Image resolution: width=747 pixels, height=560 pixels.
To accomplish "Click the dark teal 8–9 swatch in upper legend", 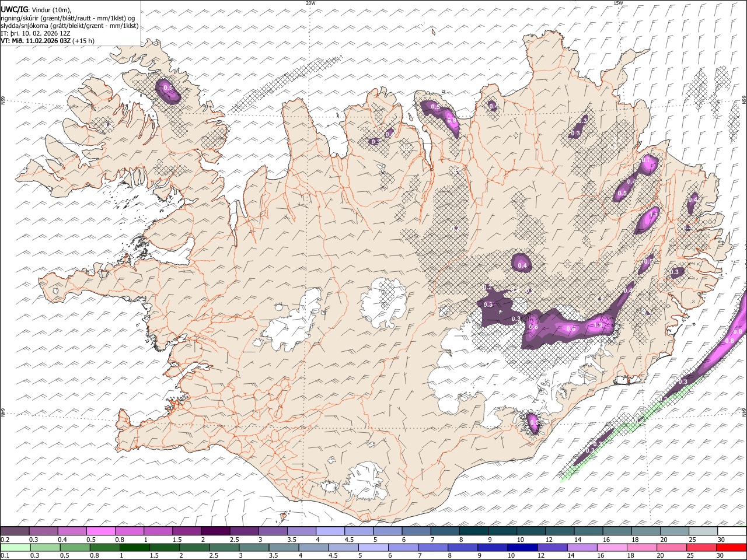I will tap(473, 531).
